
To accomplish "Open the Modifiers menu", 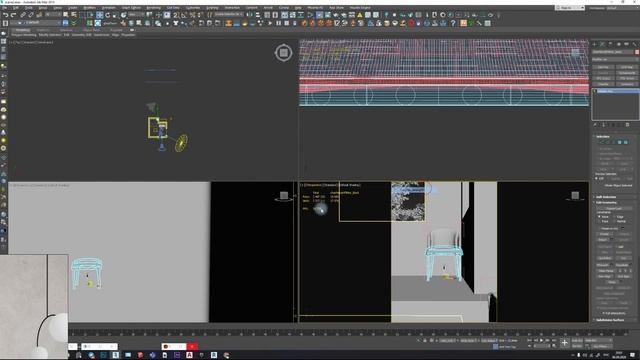I will [89, 8].
